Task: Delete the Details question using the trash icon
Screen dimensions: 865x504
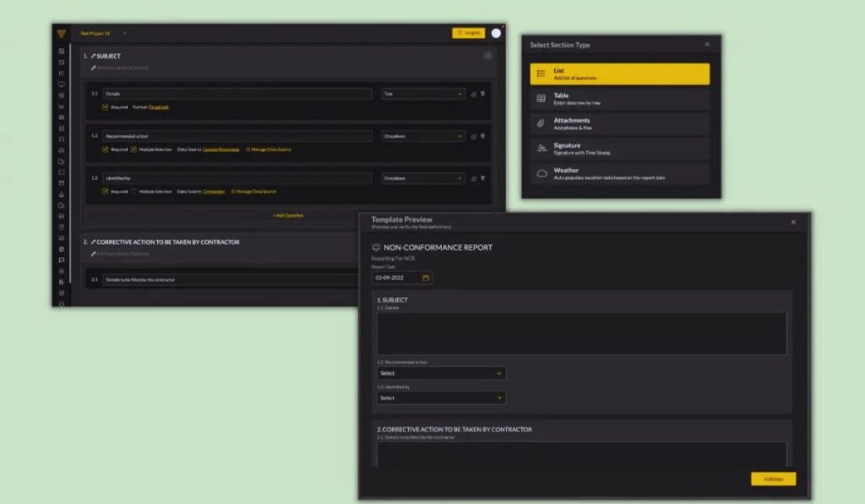Action: pyautogui.click(x=482, y=93)
